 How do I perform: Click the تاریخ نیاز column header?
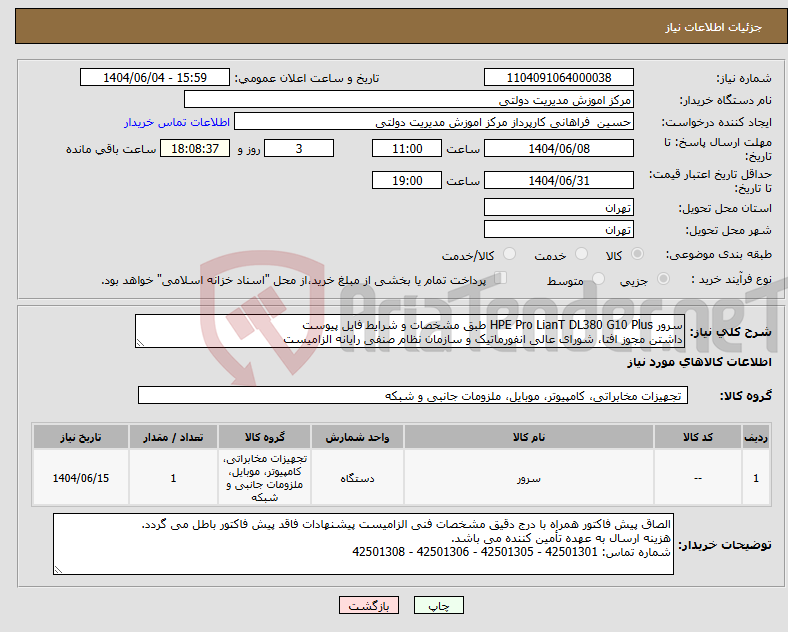[81, 437]
